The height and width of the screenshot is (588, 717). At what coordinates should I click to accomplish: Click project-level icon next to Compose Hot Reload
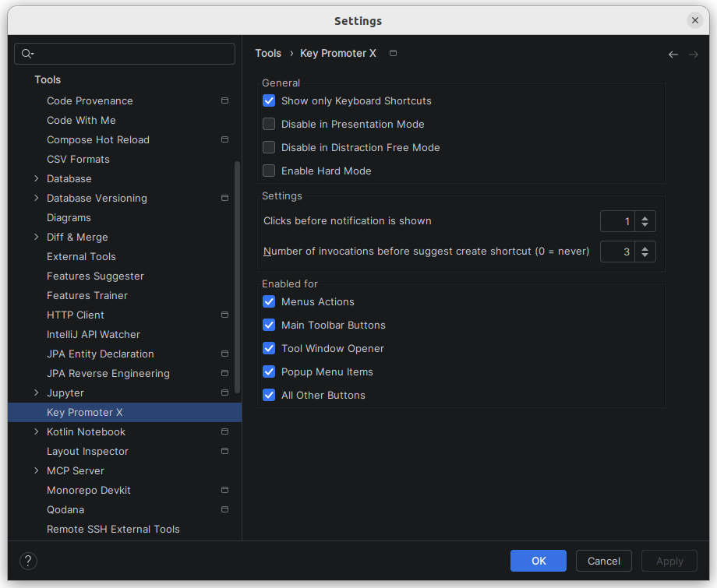(224, 139)
